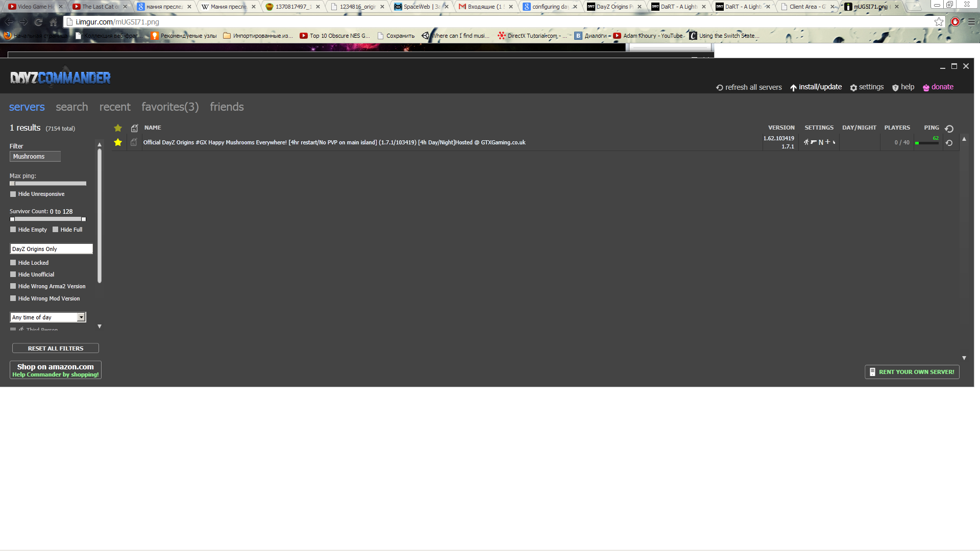Refresh the Official DayZ Origins server row
980x551 pixels.
[x=949, y=143]
